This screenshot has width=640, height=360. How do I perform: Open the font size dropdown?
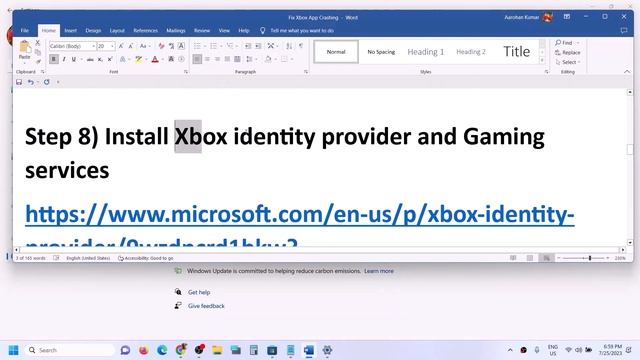112,46
